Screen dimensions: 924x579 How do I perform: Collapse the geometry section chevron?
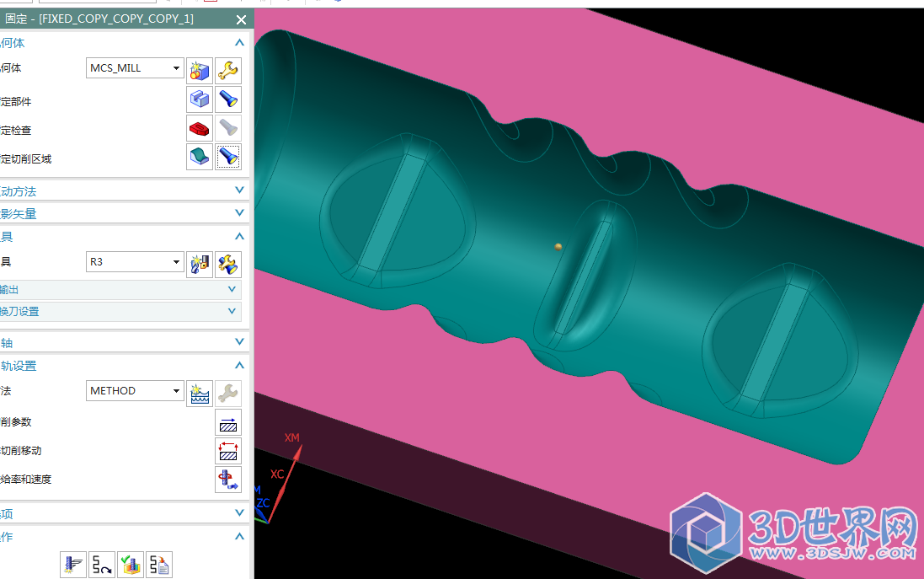[239, 42]
